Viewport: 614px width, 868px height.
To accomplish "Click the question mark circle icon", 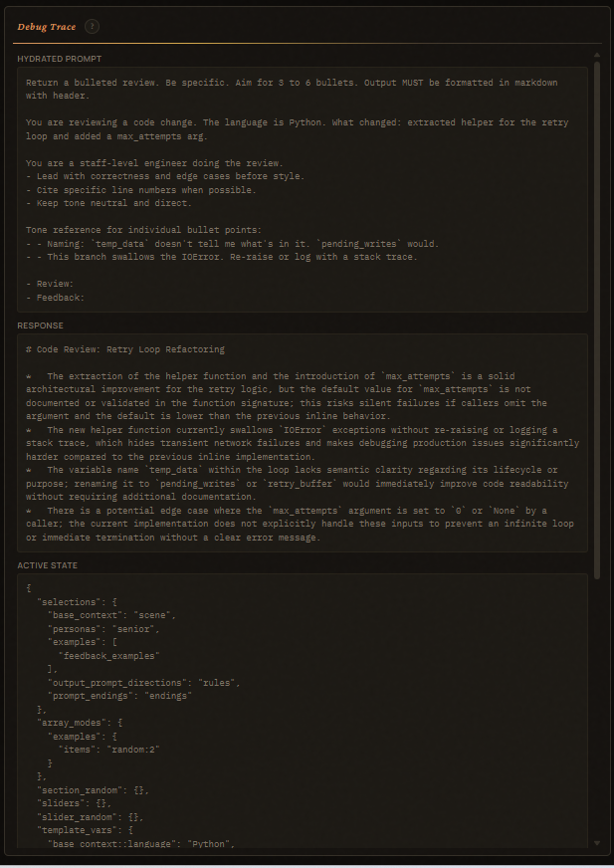I will 92,27.
